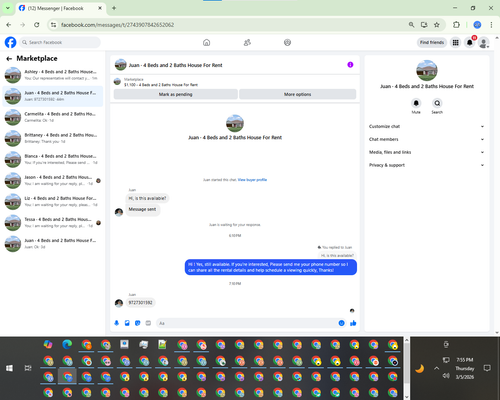Search in conversation using magnifier icon

tap(437, 103)
